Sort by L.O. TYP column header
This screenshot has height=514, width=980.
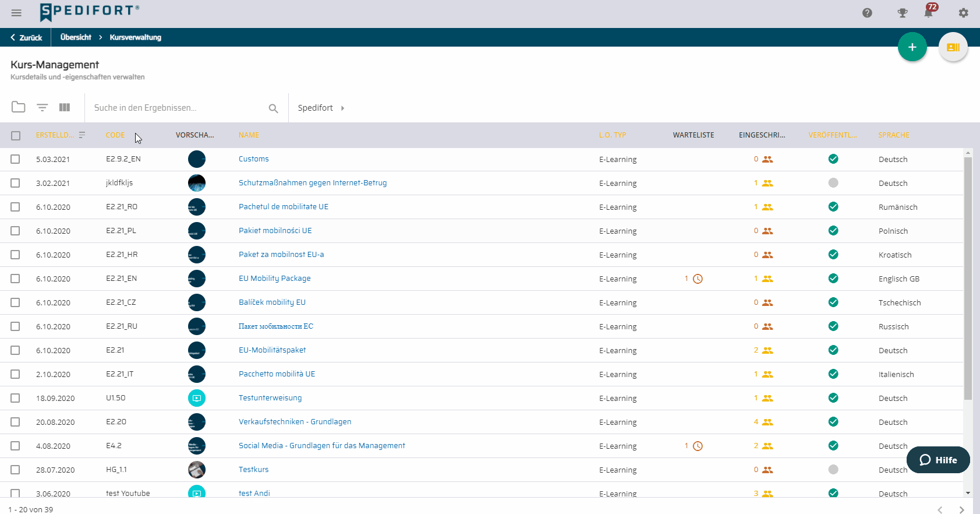tap(613, 135)
